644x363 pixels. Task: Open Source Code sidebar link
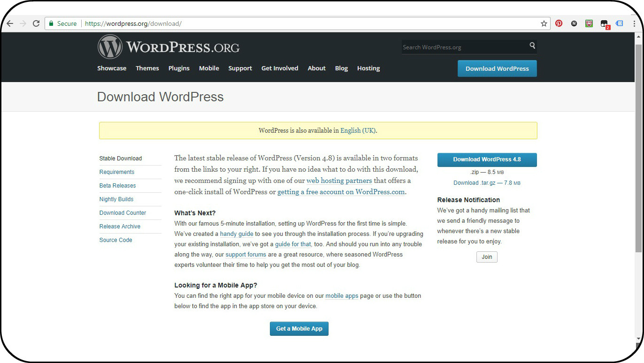coord(115,240)
